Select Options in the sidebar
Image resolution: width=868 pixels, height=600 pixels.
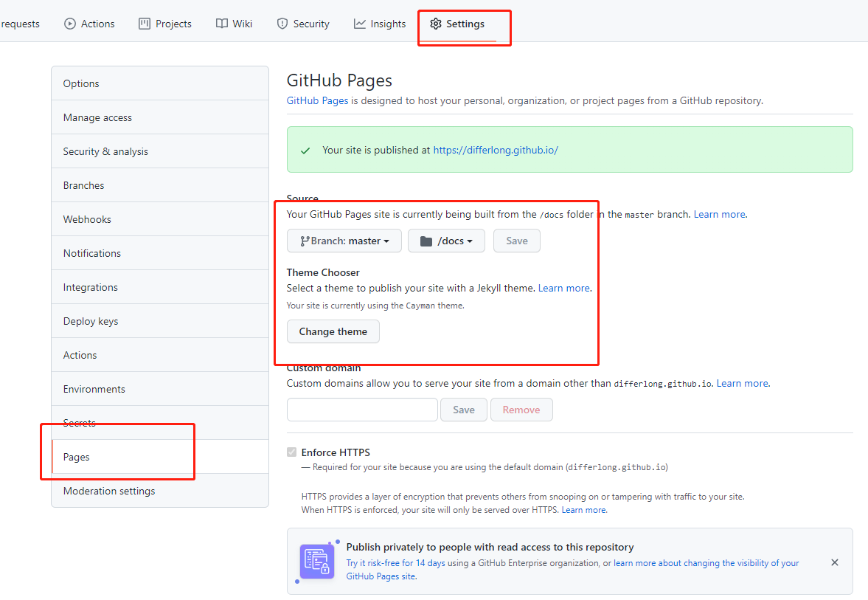(x=160, y=83)
